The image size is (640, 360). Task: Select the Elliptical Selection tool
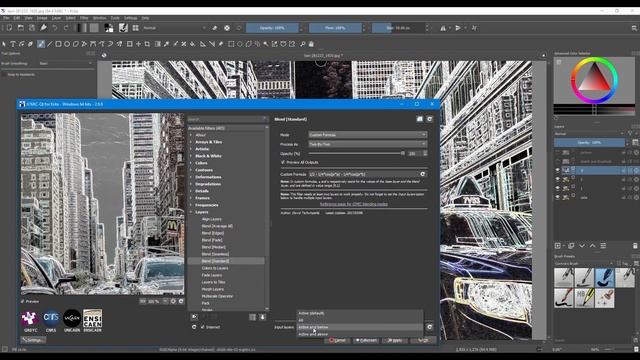pos(240,44)
